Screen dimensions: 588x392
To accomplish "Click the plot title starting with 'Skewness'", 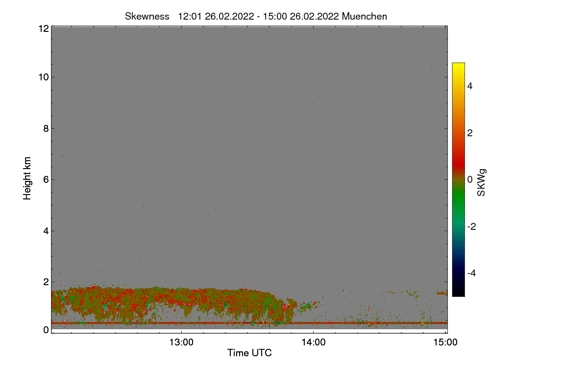I will click(256, 16).
